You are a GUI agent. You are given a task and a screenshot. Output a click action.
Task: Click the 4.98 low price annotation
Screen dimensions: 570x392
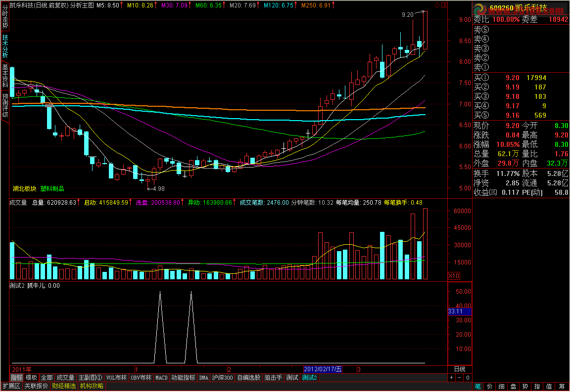[158, 189]
